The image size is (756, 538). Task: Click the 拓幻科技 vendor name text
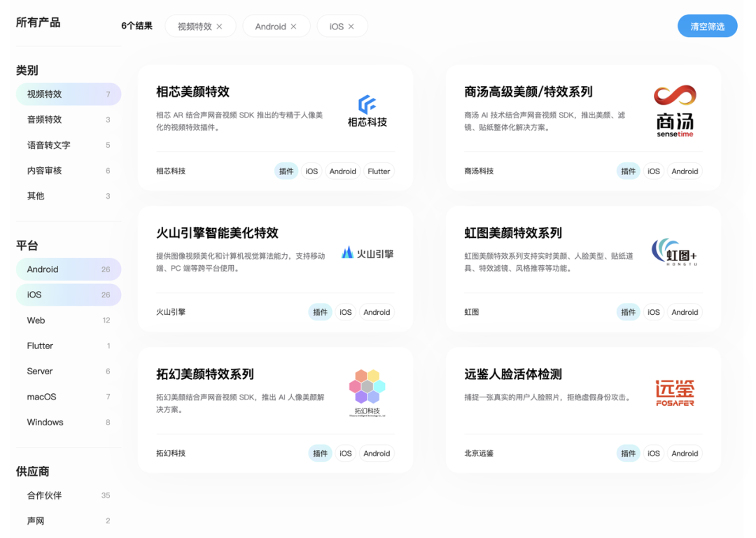171,453
